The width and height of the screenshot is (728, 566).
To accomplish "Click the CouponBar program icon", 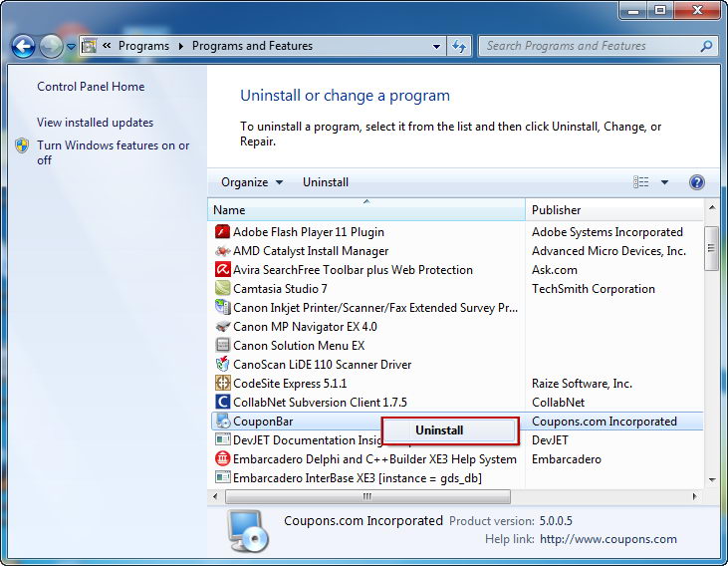I will click(223, 422).
